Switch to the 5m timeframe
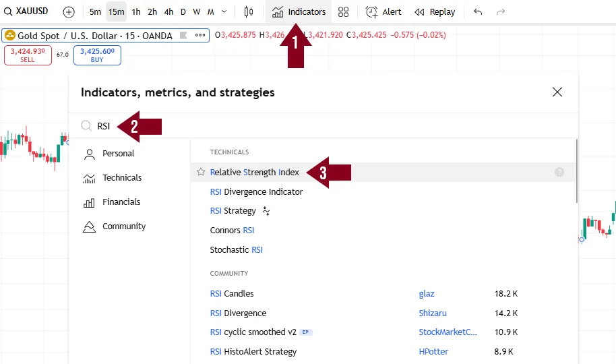616x364 pixels. pyautogui.click(x=95, y=11)
